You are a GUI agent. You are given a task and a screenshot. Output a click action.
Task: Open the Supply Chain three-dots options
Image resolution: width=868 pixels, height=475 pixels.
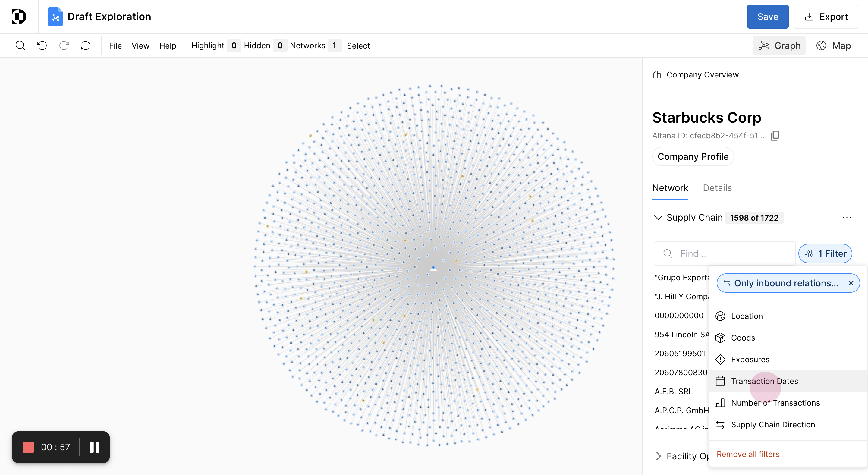click(x=846, y=218)
